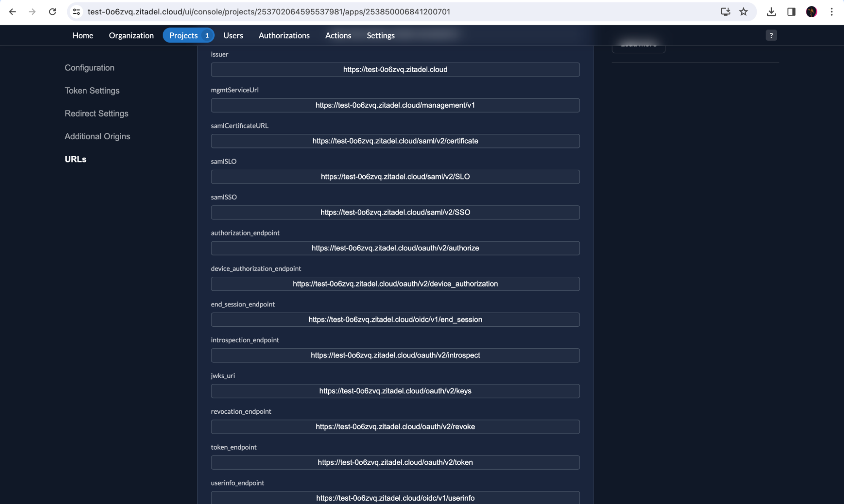The image size is (844, 504).
Task: Jump to Redirect Settings section
Action: [x=96, y=114]
